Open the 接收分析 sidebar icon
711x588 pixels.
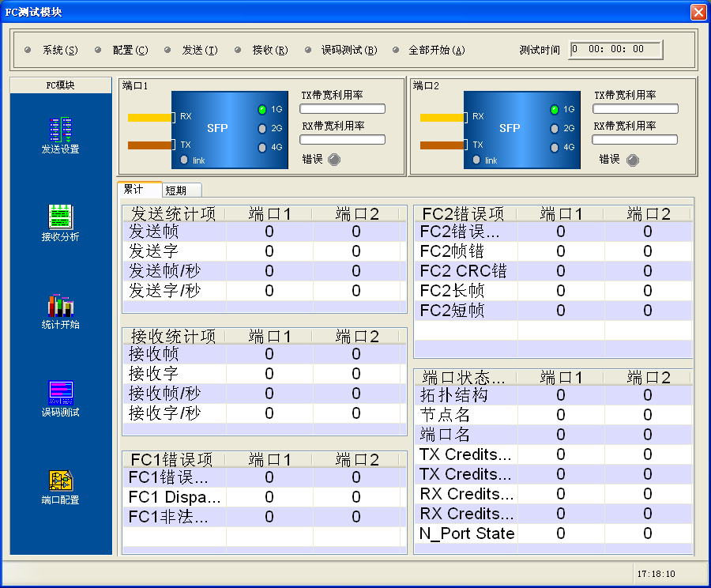click(x=60, y=223)
